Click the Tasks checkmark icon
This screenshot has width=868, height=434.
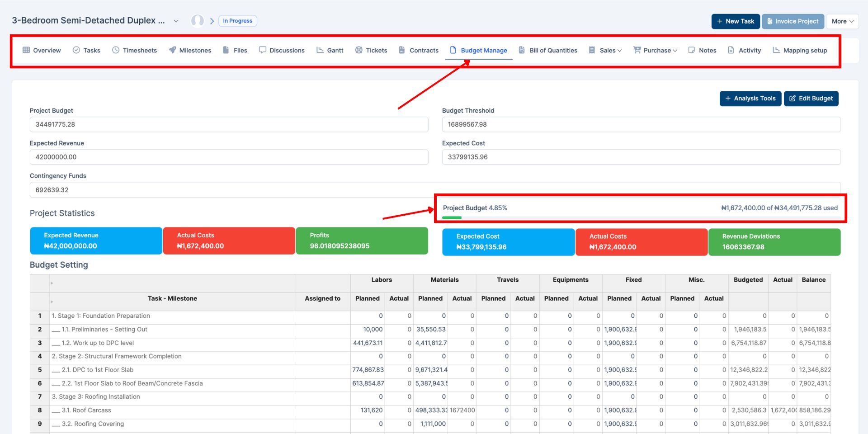point(76,50)
